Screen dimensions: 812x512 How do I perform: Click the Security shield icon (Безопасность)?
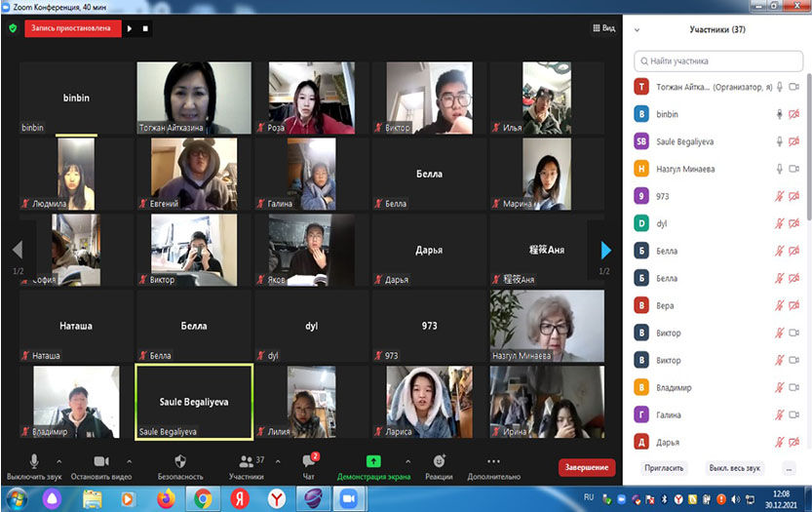180,460
